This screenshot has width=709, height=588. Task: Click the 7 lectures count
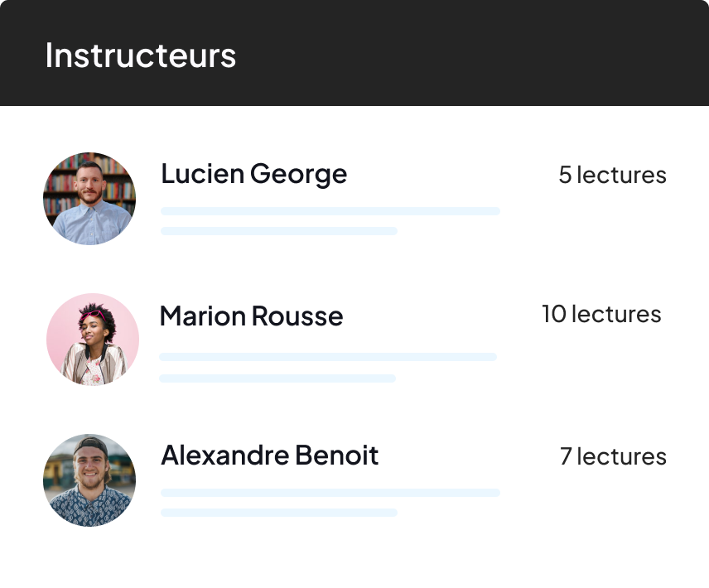[613, 456]
